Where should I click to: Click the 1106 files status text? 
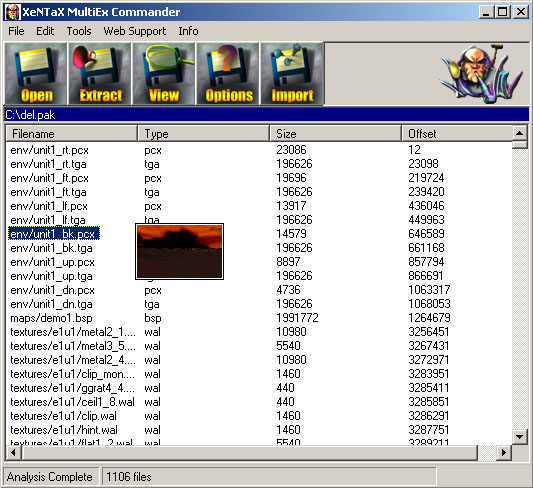[x=128, y=477]
